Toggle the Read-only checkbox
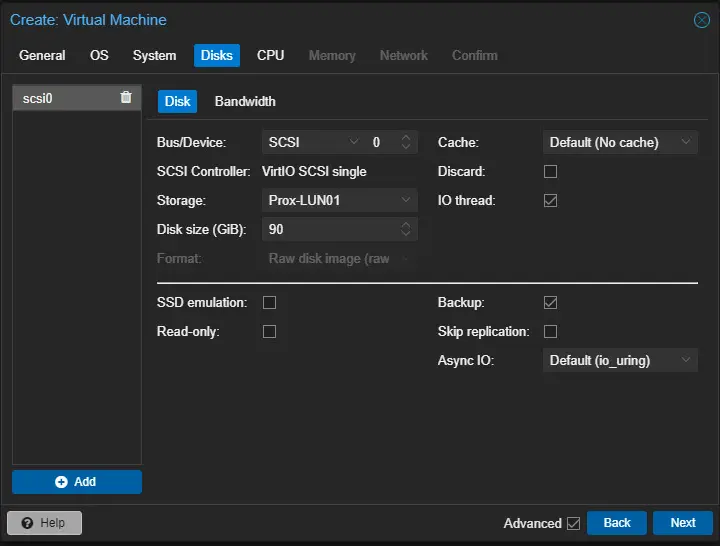The width and height of the screenshot is (720, 546). pos(269,332)
